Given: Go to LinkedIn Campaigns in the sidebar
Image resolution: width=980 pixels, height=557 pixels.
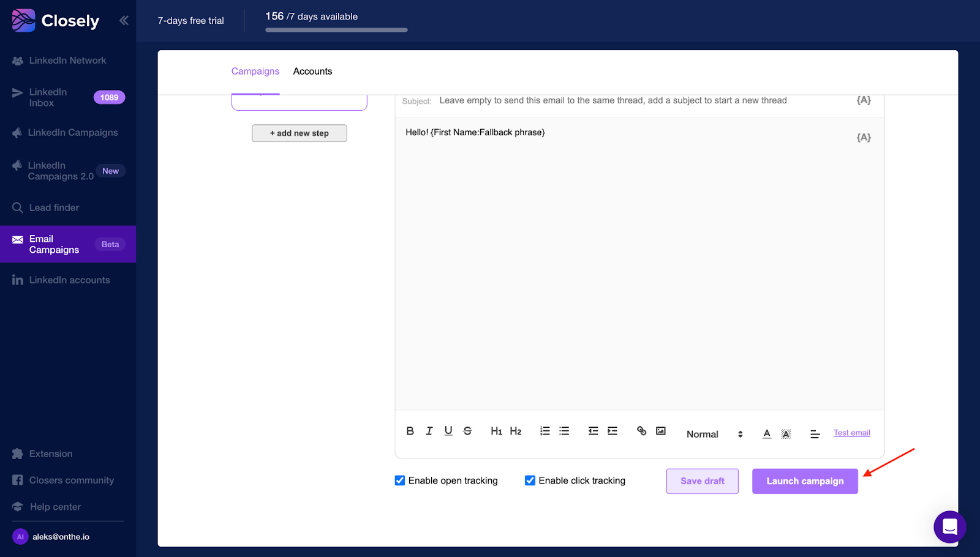Looking at the screenshot, I should point(68,133).
